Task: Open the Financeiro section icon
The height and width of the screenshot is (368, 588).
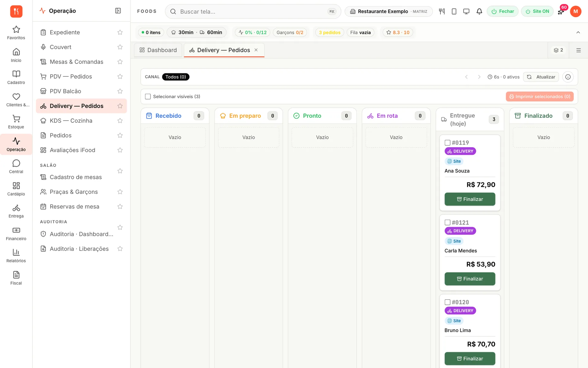Action: click(x=16, y=234)
